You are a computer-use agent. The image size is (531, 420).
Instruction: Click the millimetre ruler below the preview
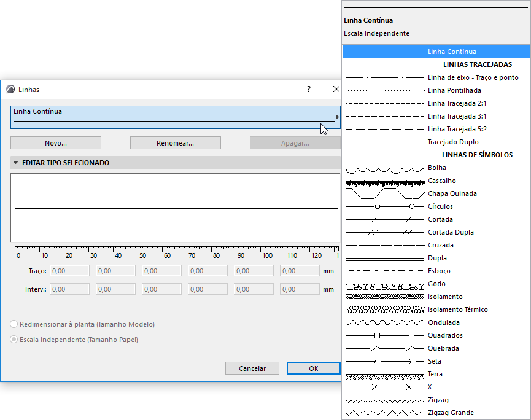point(176,253)
